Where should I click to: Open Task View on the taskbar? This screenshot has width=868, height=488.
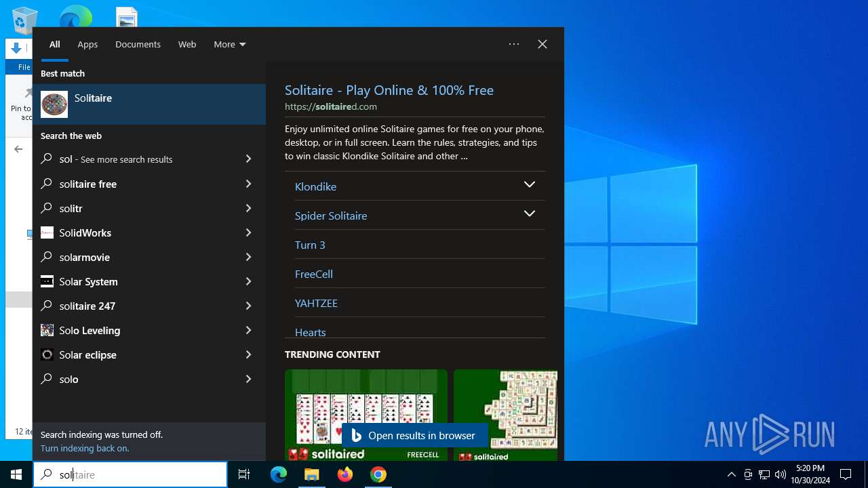(x=244, y=474)
